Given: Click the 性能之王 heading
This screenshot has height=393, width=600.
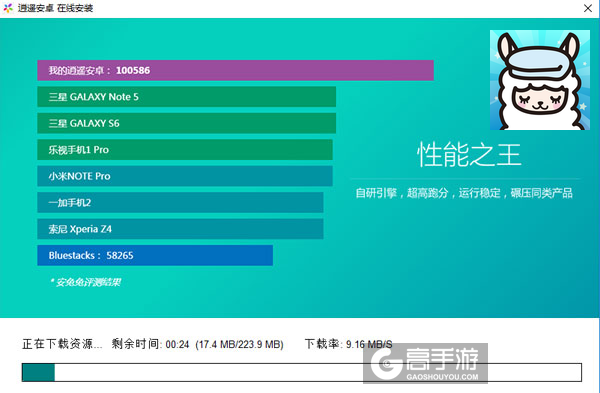Looking at the screenshot, I should tap(469, 155).
